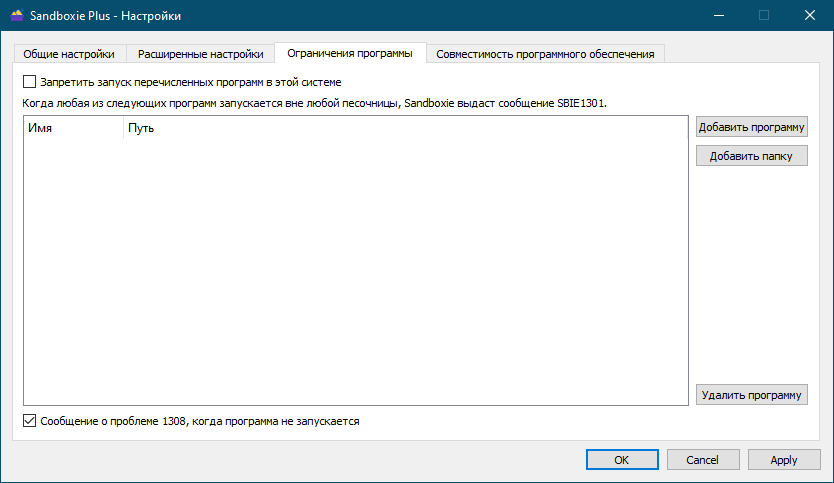
Task: Minimize the Sandboxie Plus settings window
Action: click(719, 15)
